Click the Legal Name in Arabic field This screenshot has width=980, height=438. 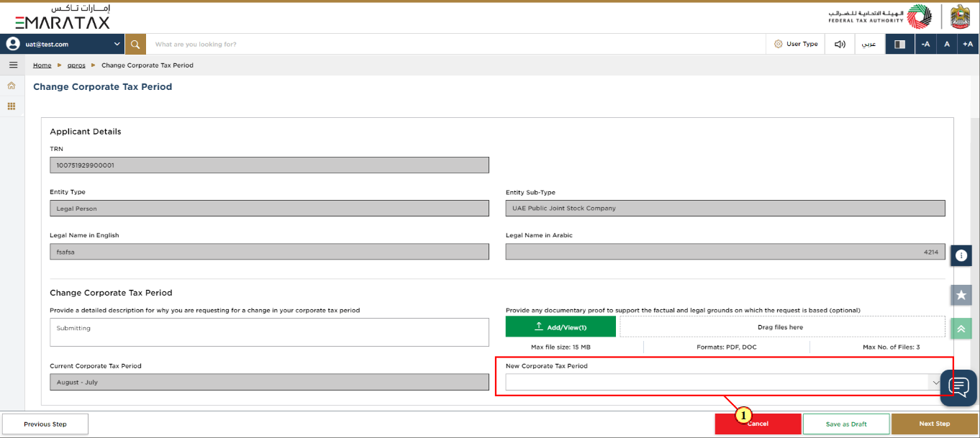pos(725,252)
